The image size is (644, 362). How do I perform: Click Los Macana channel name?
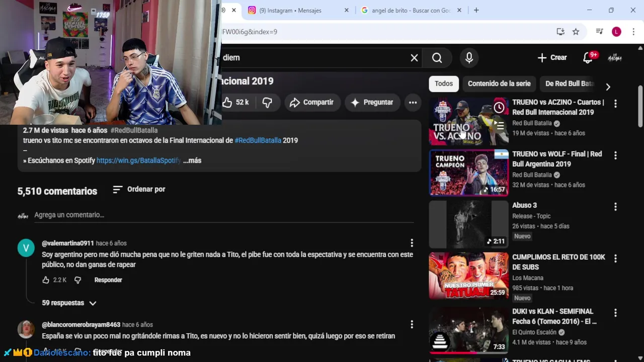[528, 278]
